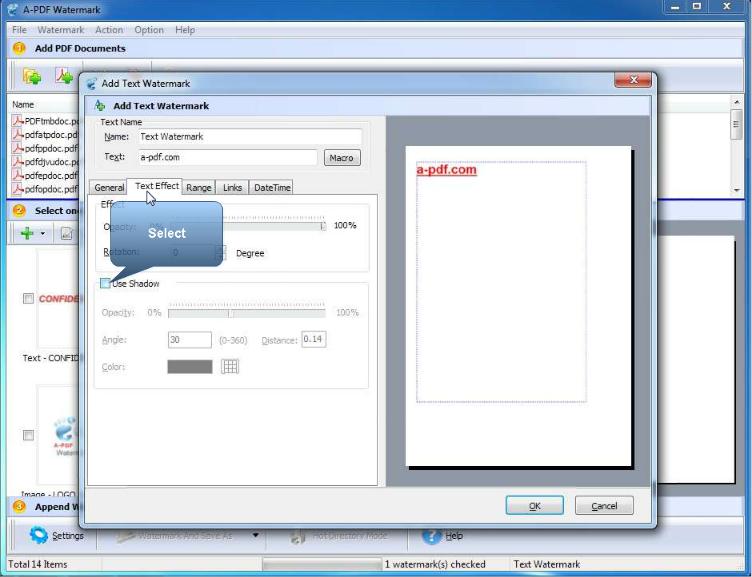Click the add folder icon in toolbar
The image size is (752, 577).
coord(32,76)
